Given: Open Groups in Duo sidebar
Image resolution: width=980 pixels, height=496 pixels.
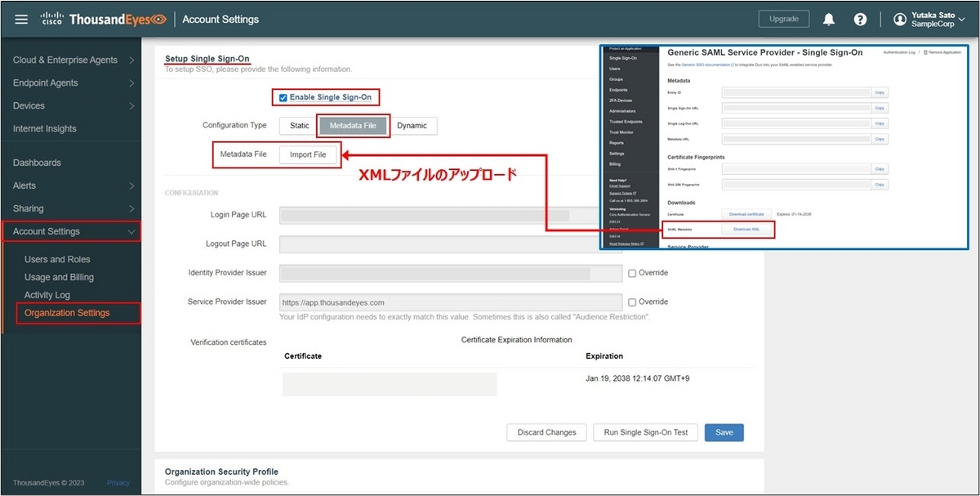Looking at the screenshot, I should [x=616, y=79].
